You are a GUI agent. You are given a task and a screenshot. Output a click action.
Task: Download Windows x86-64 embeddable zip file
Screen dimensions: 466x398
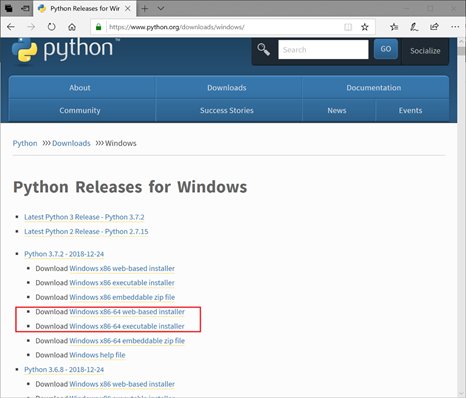click(x=127, y=341)
